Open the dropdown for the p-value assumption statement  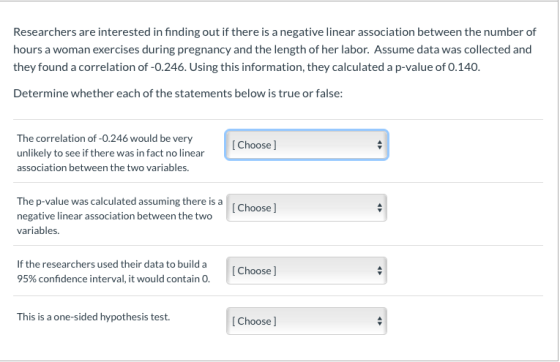tap(306, 208)
